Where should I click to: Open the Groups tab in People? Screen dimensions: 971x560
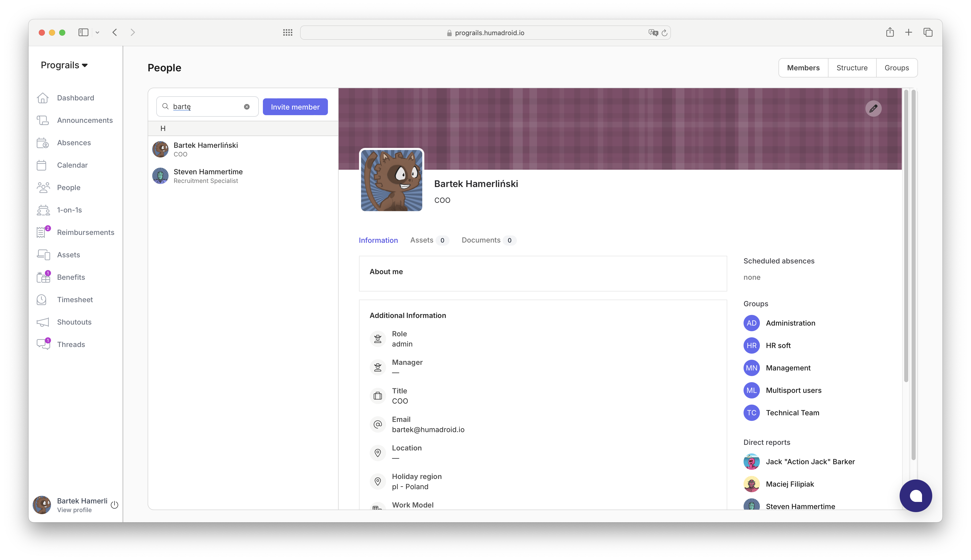point(896,67)
